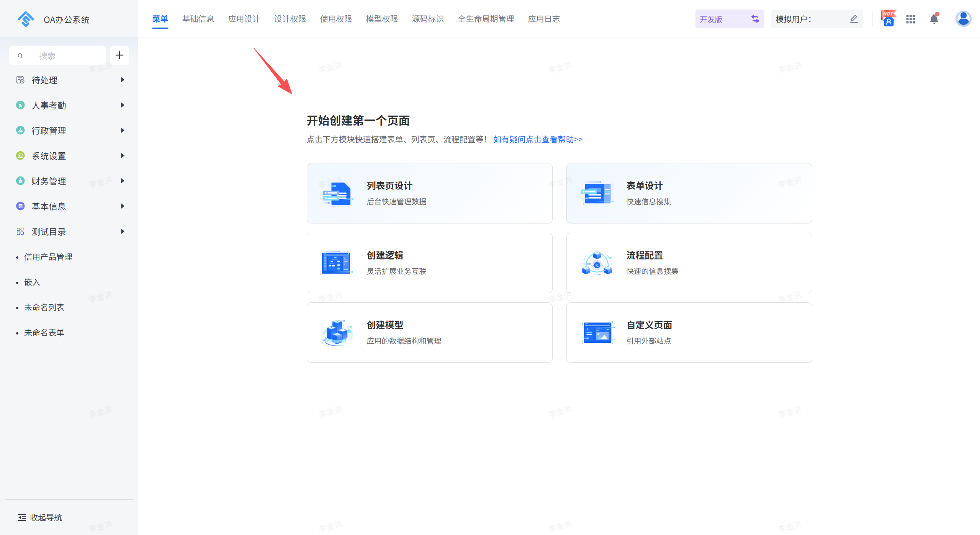Expand the 待处理 menu arrow
This screenshot has height=535, width=980.
[x=123, y=80]
